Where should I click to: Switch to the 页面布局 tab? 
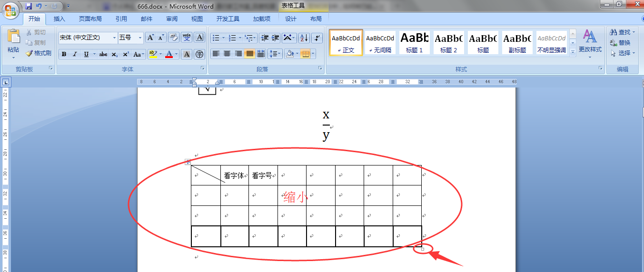click(x=90, y=19)
